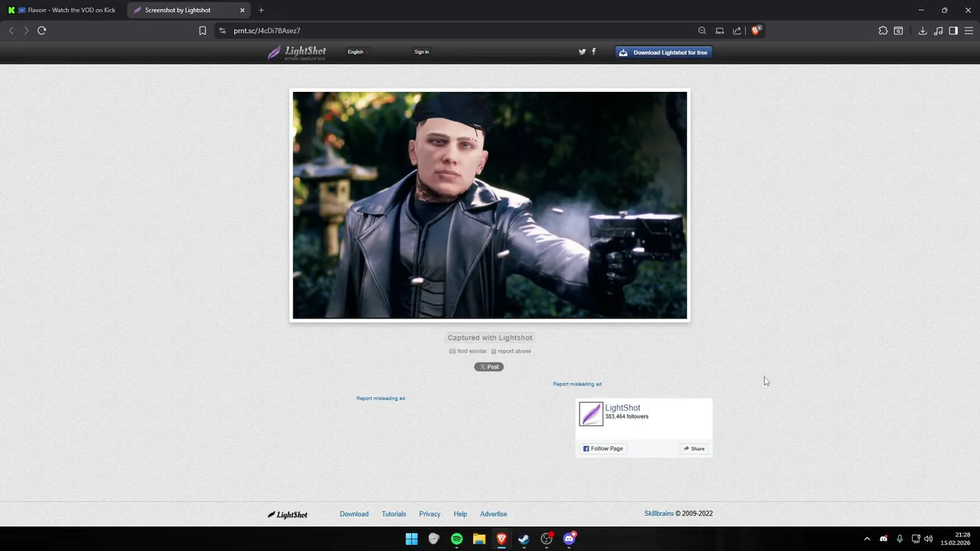The image size is (980, 551).
Task: Open the downloads icon in the toolbar
Action: tap(923, 31)
